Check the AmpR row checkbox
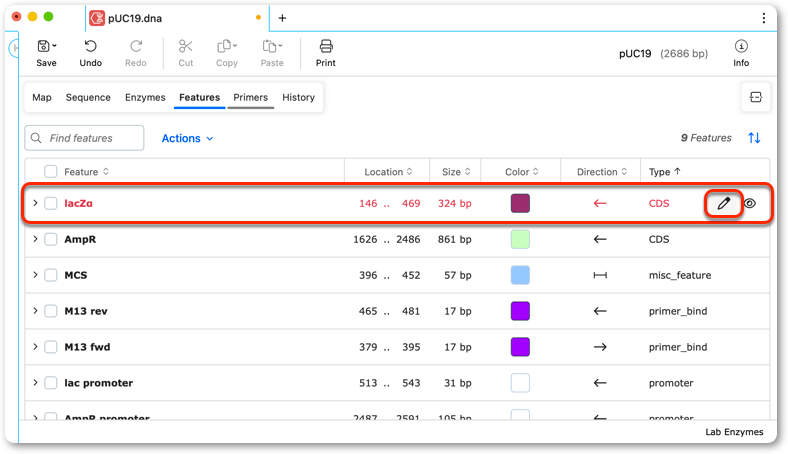 click(50, 239)
